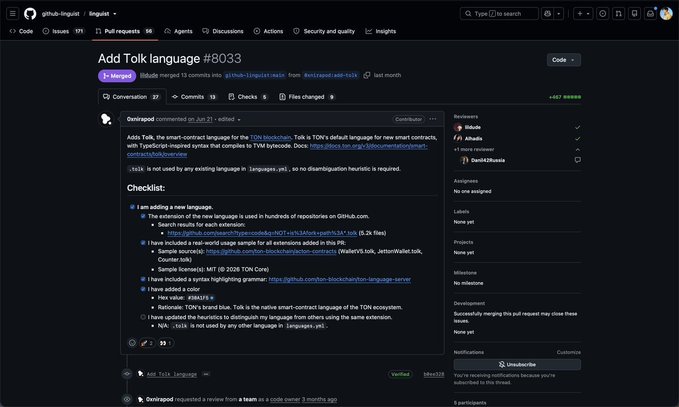
Task: Open the Security and quality tab
Action: point(324,31)
